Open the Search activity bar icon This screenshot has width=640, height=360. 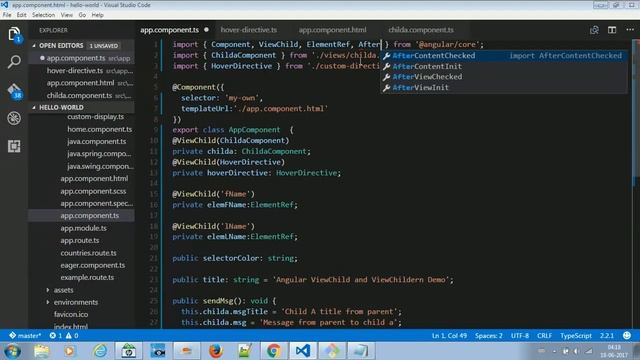(14, 62)
